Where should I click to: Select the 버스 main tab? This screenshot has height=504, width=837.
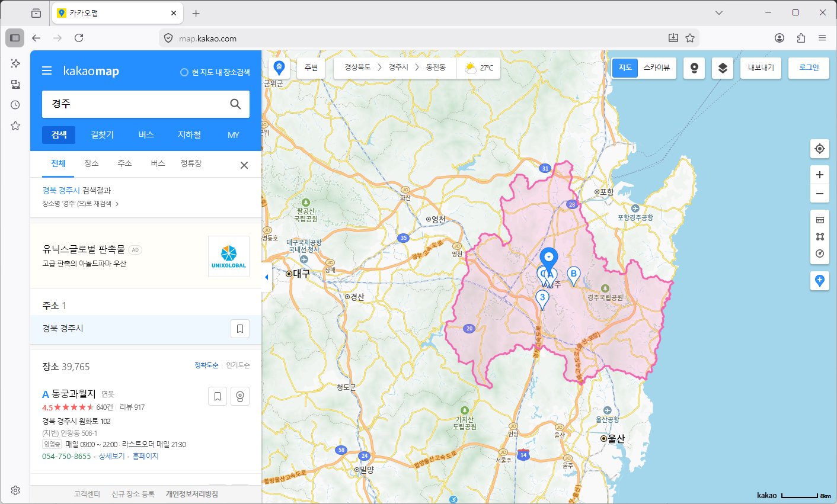click(146, 135)
